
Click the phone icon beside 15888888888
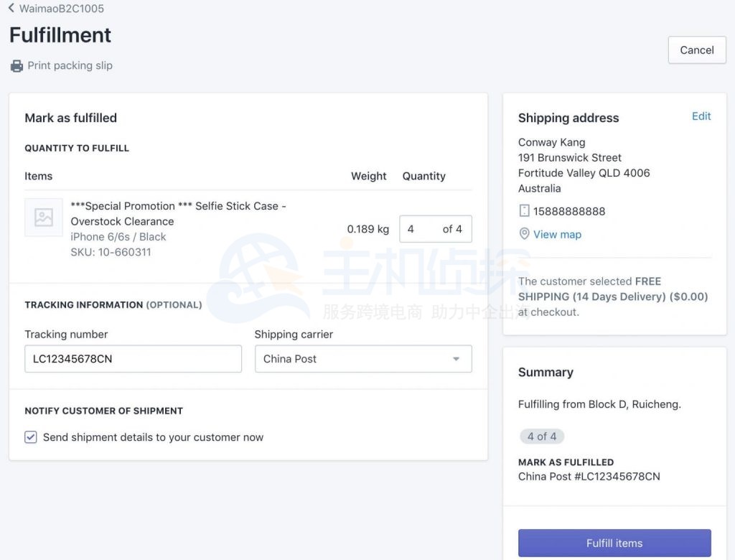point(524,211)
